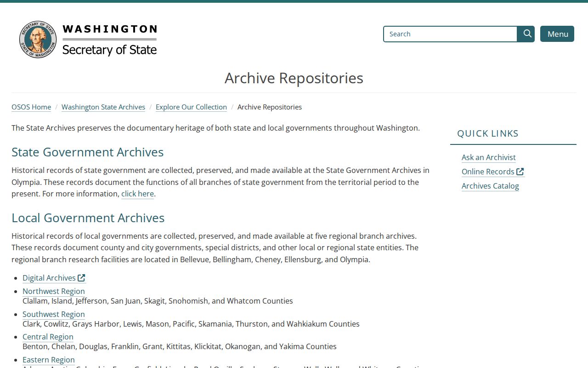Click the 'QUICK LINKS' sidebar heading
This screenshot has width=588, height=368.
pyautogui.click(x=488, y=133)
